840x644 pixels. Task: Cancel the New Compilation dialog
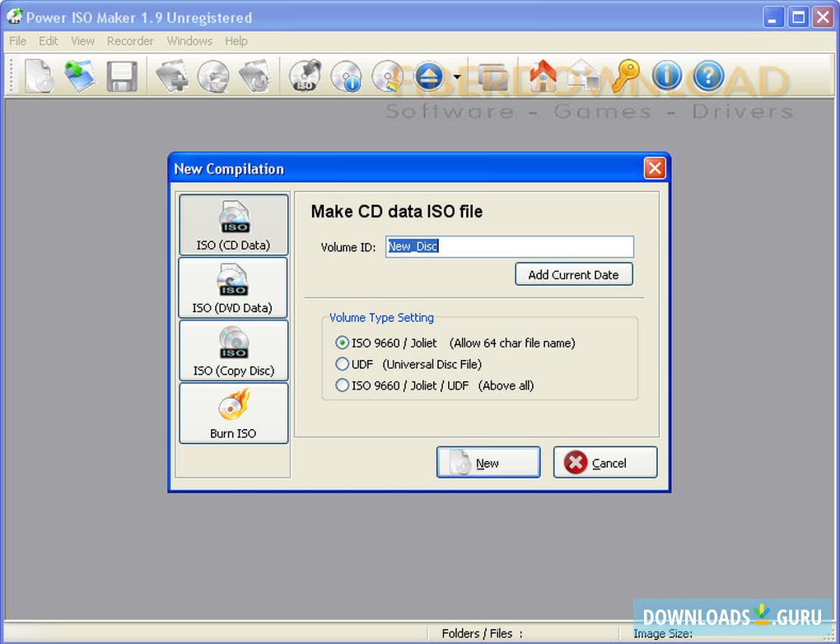pos(604,462)
